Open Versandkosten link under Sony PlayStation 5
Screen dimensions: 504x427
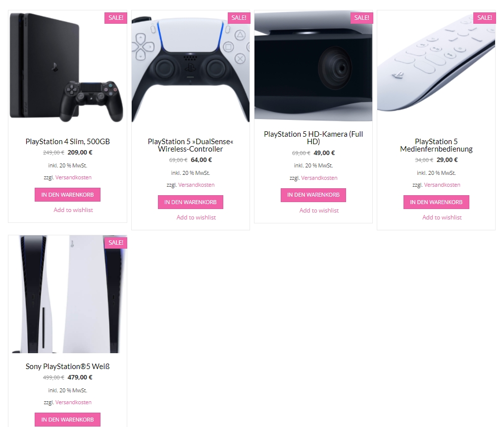tap(73, 402)
